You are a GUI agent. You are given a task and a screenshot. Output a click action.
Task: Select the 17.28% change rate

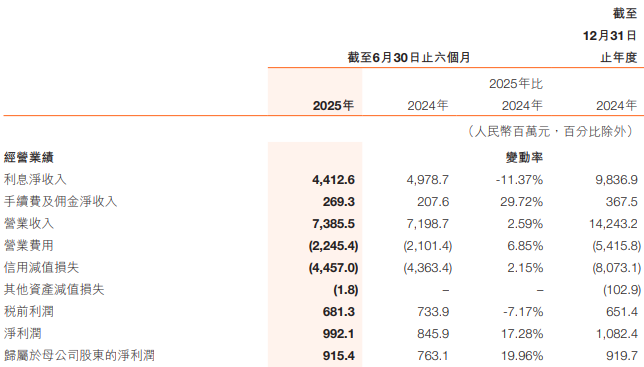tap(522, 334)
